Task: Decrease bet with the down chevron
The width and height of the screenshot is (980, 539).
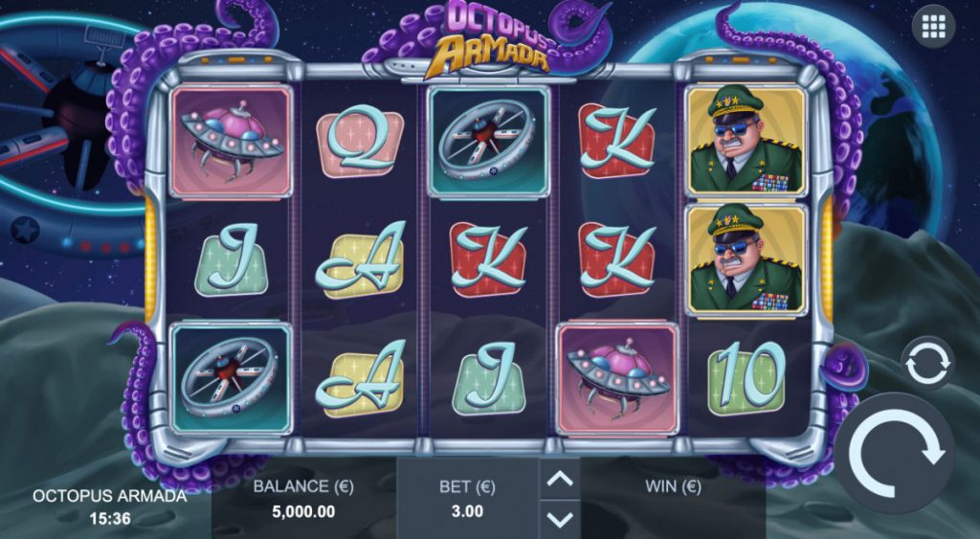Action: pos(559,519)
